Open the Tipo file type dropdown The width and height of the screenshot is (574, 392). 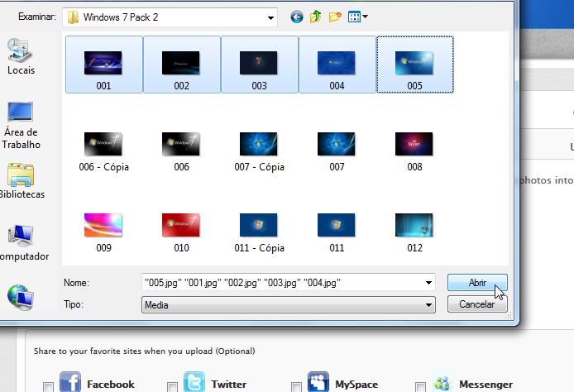[x=428, y=305]
